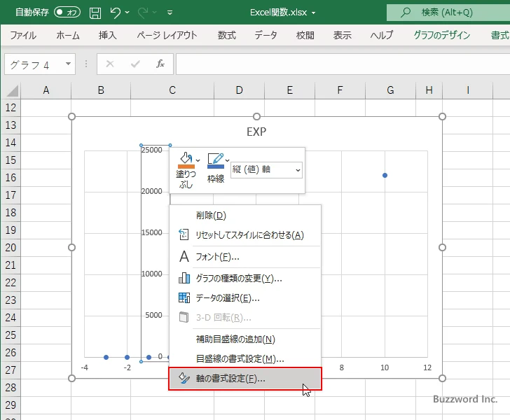Open the 挿入 ribbon tab
This screenshot has width=510, height=420.
point(107,35)
